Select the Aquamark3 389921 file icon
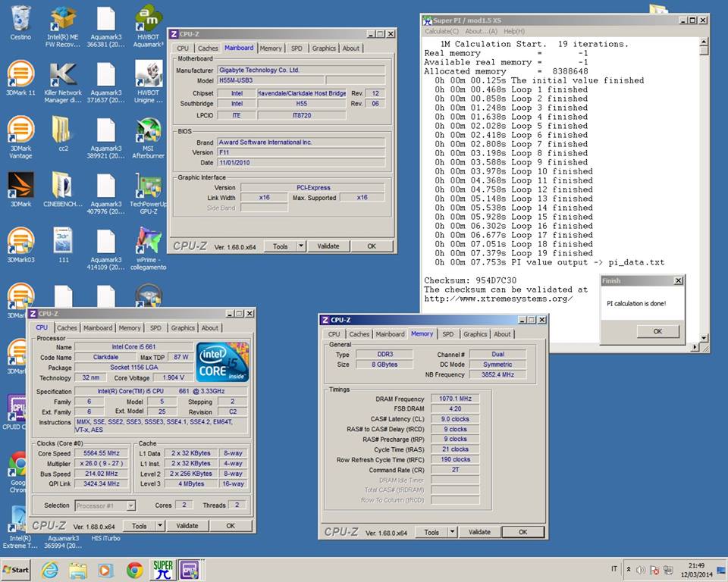 coord(106,139)
